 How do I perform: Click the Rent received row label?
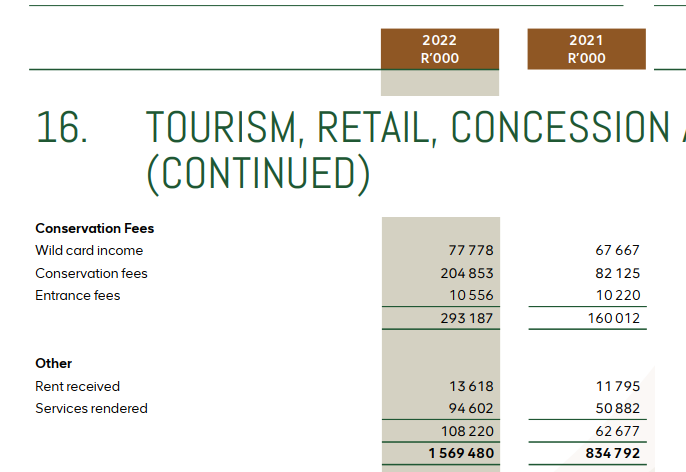click(77, 386)
